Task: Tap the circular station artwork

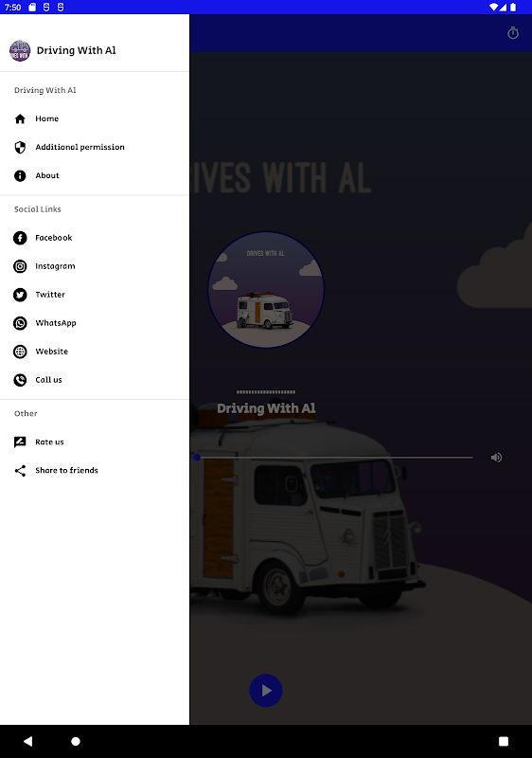Action: tap(265, 290)
